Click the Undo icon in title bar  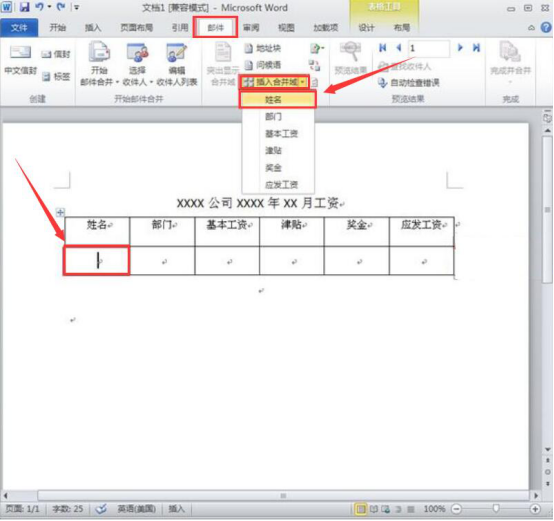(40, 7)
